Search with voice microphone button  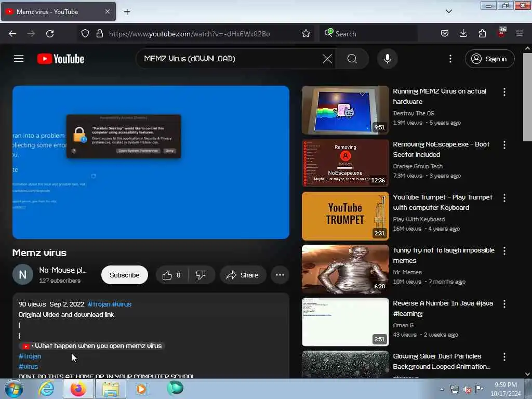coord(387,59)
